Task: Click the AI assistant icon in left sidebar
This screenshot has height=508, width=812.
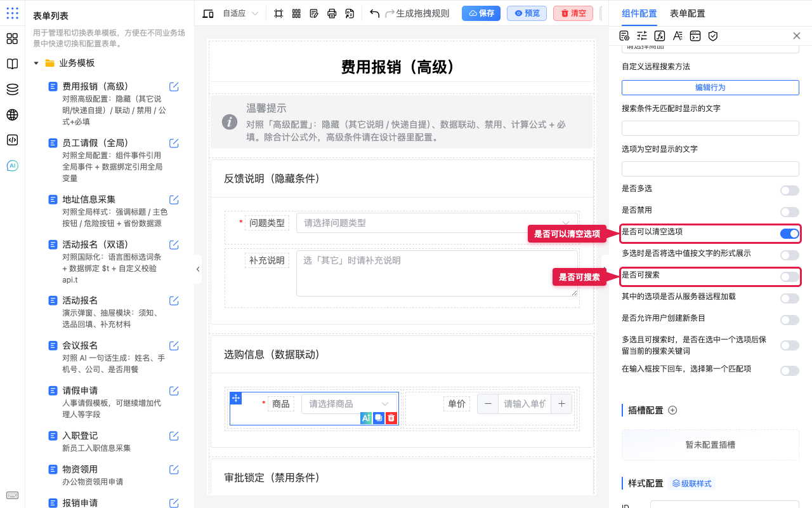Action: pyautogui.click(x=12, y=166)
